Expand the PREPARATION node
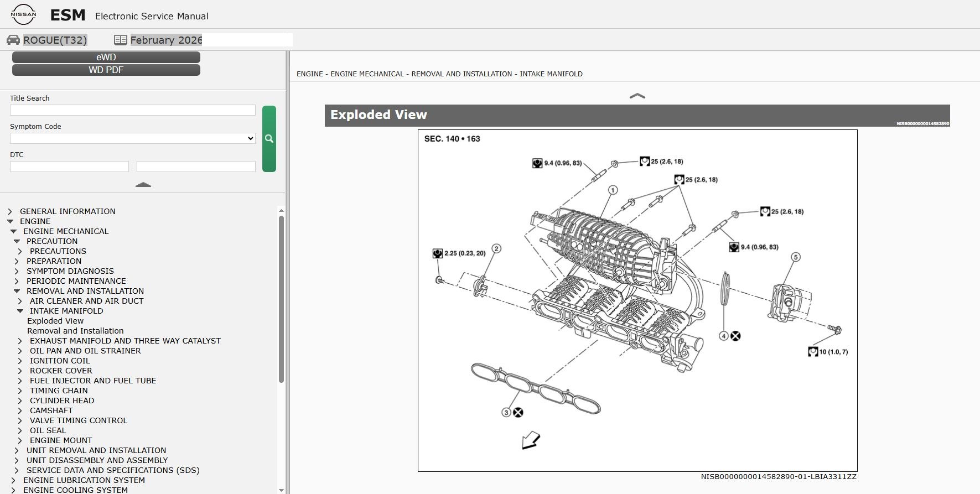This screenshot has width=980, height=494. click(x=17, y=261)
